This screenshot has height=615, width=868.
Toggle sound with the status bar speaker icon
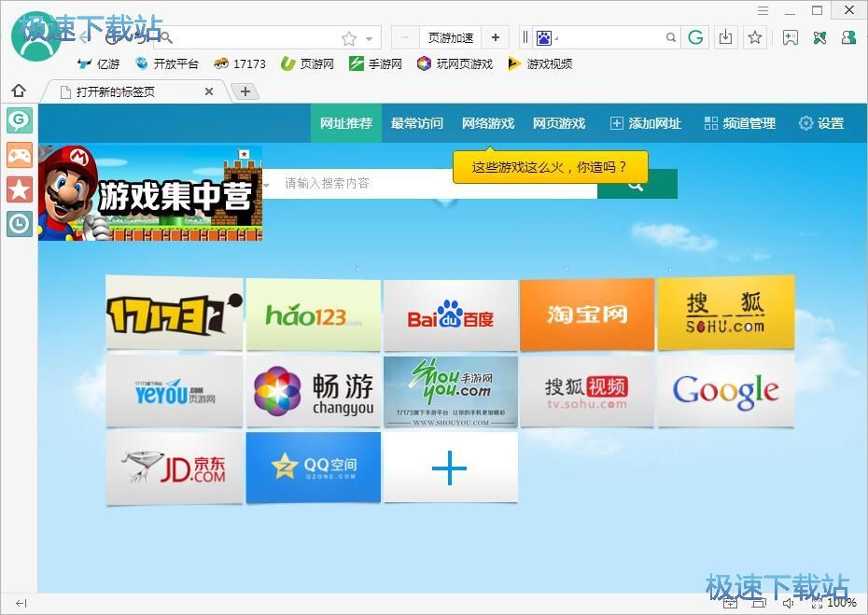click(788, 604)
